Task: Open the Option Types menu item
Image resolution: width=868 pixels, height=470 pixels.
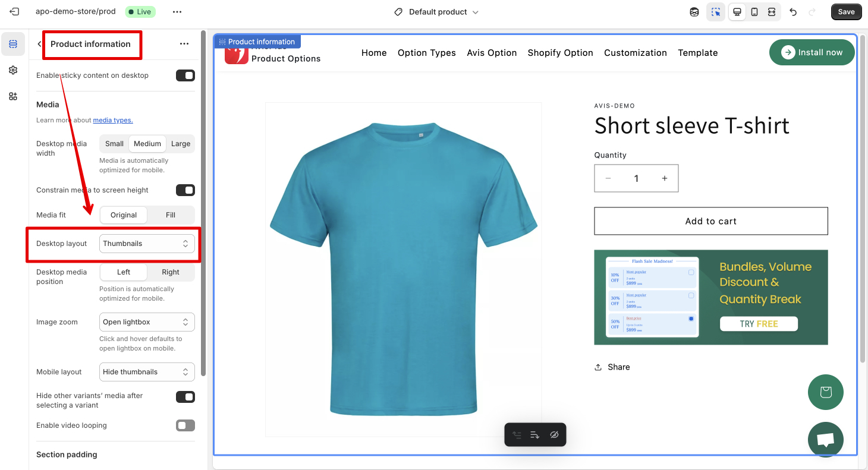Action: click(x=426, y=53)
